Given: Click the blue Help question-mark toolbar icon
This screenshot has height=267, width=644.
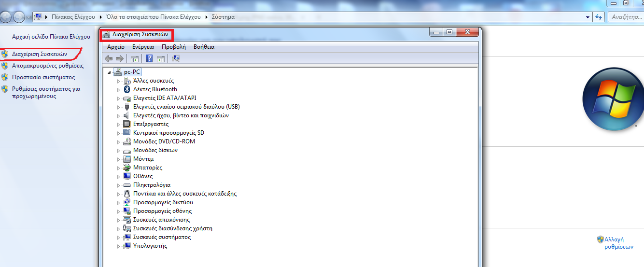Looking at the screenshot, I should coord(150,58).
